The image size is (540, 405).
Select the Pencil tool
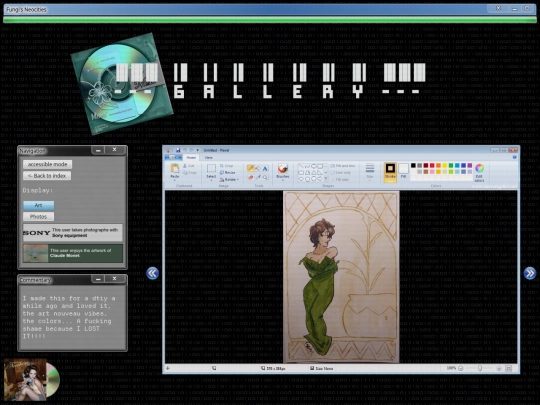point(250,168)
